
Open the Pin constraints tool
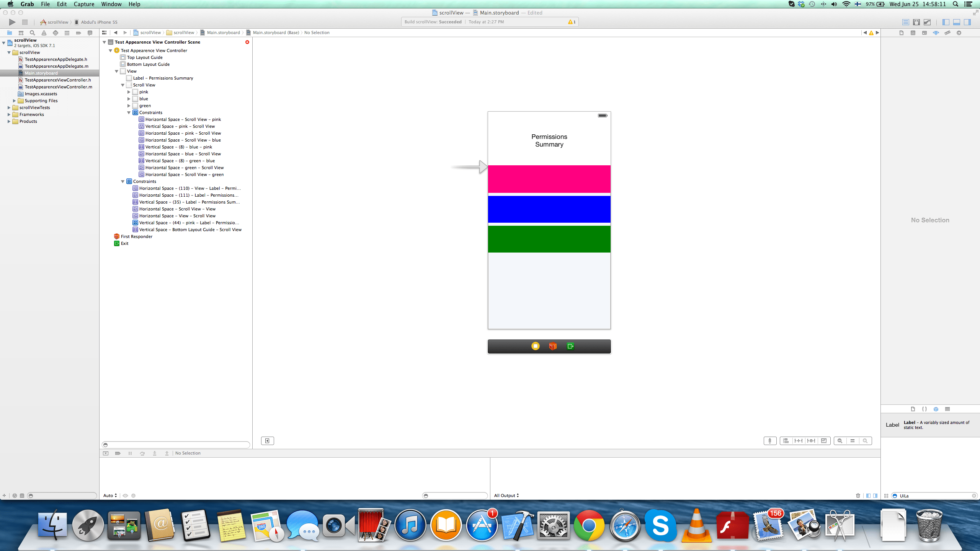799,441
